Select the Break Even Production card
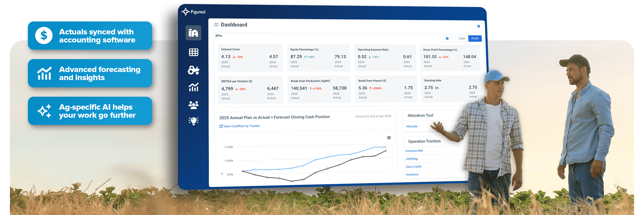This screenshot has width=644, height=215. (x=319, y=89)
